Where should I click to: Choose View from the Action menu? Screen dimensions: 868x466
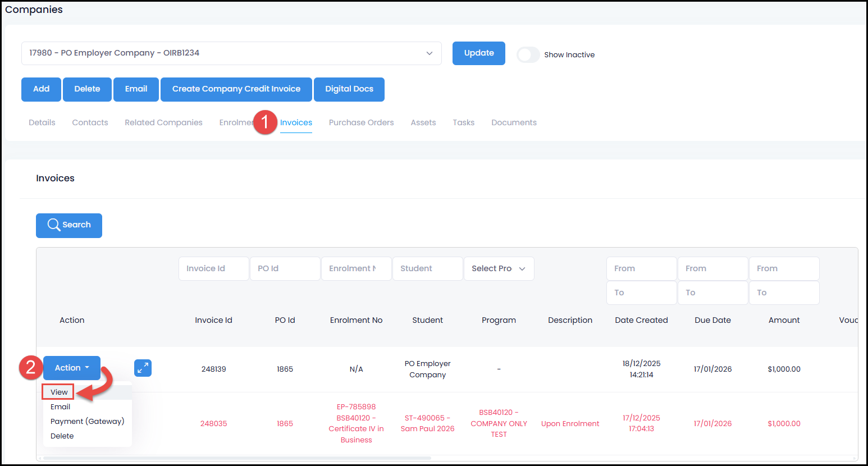59,392
